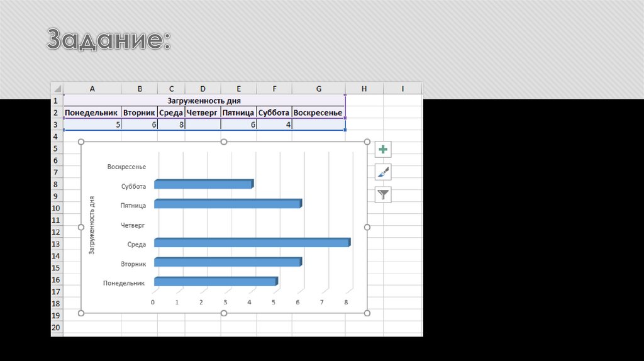Select the Вторник bar in chart
This screenshot has height=361, width=644.
(228, 262)
